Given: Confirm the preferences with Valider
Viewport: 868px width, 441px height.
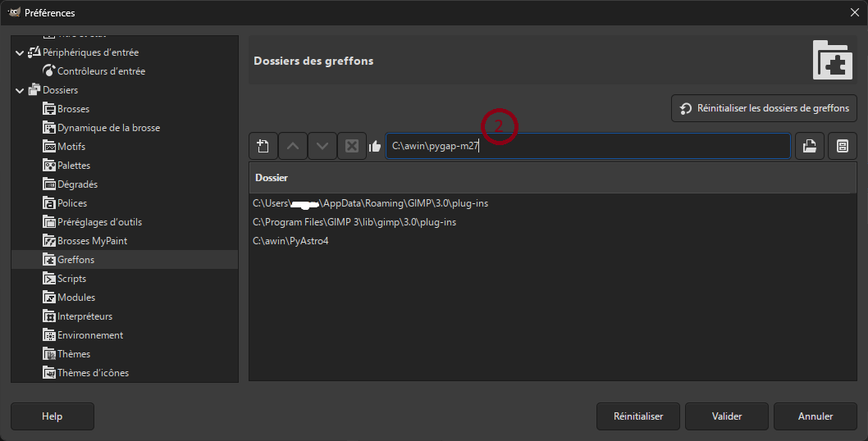Looking at the screenshot, I should tap(726, 416).
